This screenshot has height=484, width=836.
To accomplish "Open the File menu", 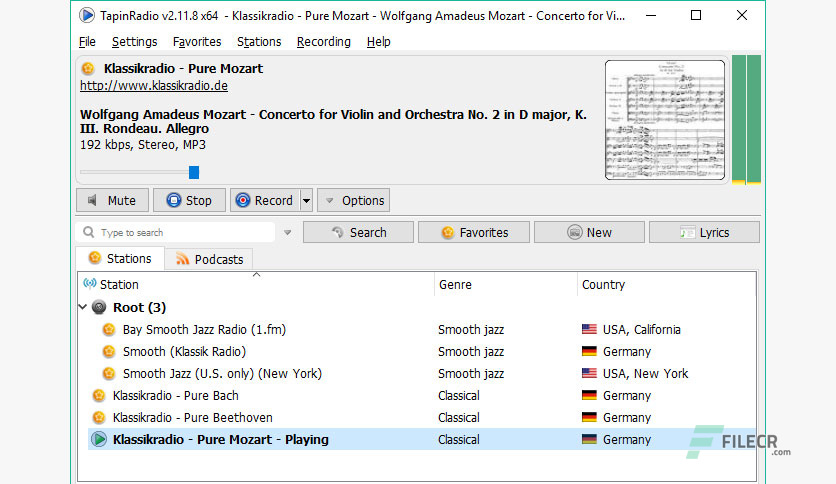I will (87, 42).
